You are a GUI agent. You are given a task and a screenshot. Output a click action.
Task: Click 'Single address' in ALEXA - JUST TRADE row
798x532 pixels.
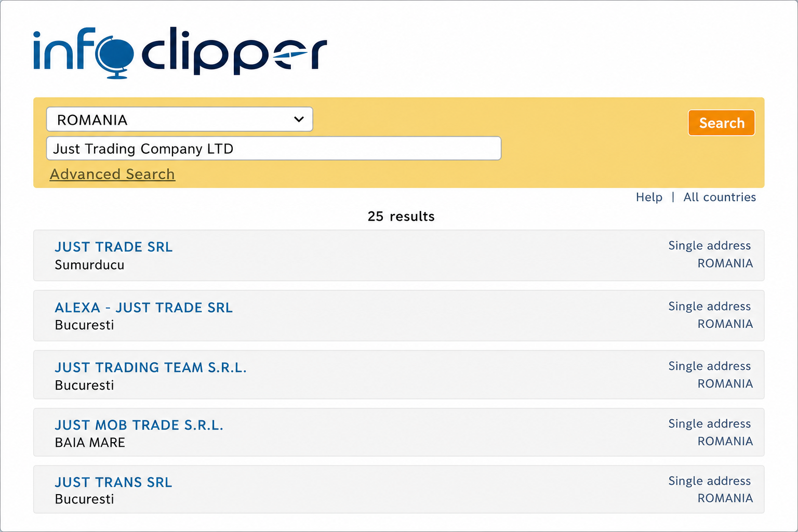[x=710, y=307]
